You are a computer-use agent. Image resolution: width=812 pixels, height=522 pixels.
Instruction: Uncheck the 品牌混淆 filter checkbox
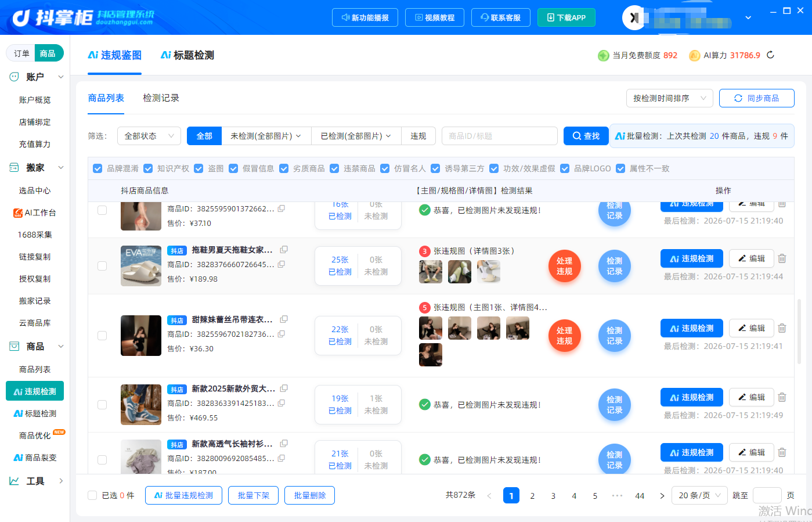(x=98, y=168)
